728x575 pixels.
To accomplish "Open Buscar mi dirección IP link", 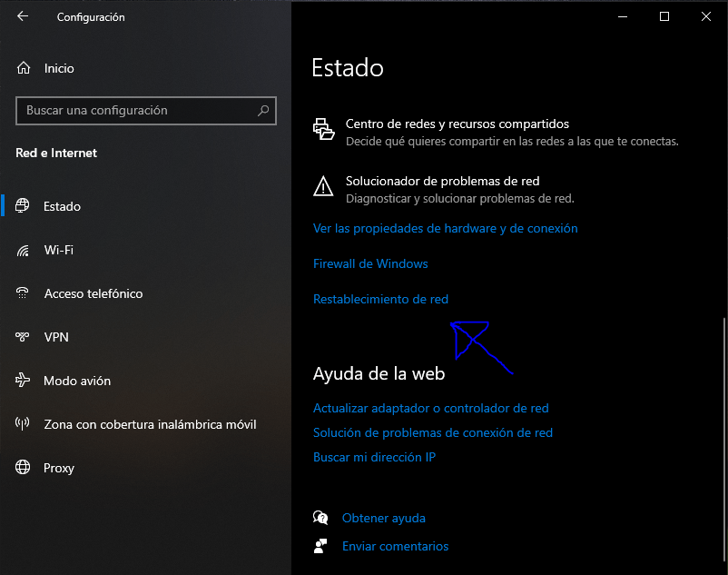I will [374, 458].
